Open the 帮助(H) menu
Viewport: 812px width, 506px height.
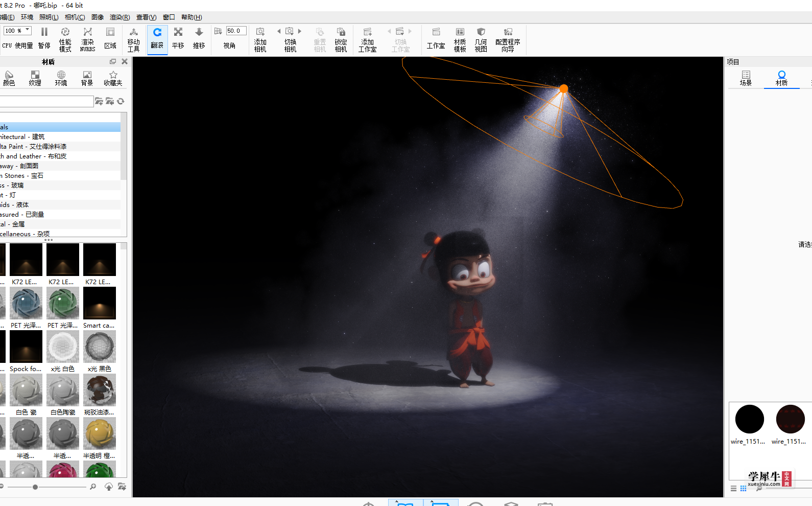click(x=192, y=17)
